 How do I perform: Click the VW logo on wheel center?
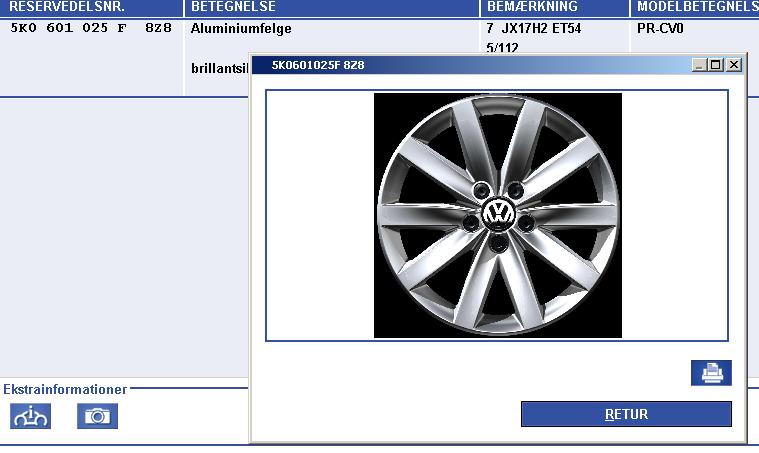(497, 214)
